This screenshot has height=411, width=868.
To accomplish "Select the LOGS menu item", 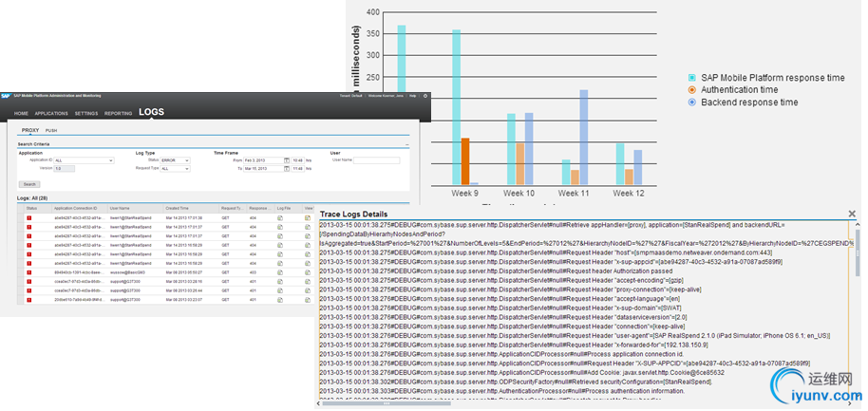I will (x=151, y=112).
